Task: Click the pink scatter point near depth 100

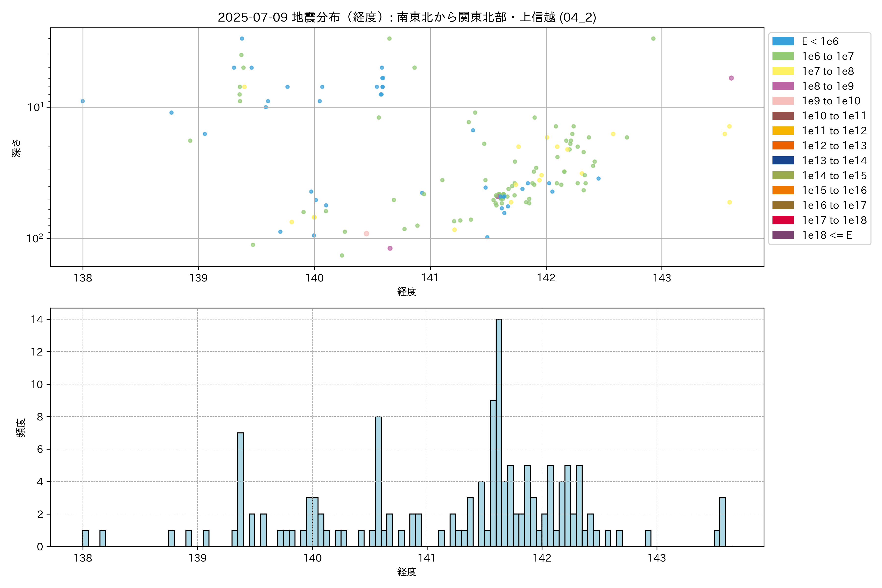Action: pyautogui.click(x=366, y=234)
